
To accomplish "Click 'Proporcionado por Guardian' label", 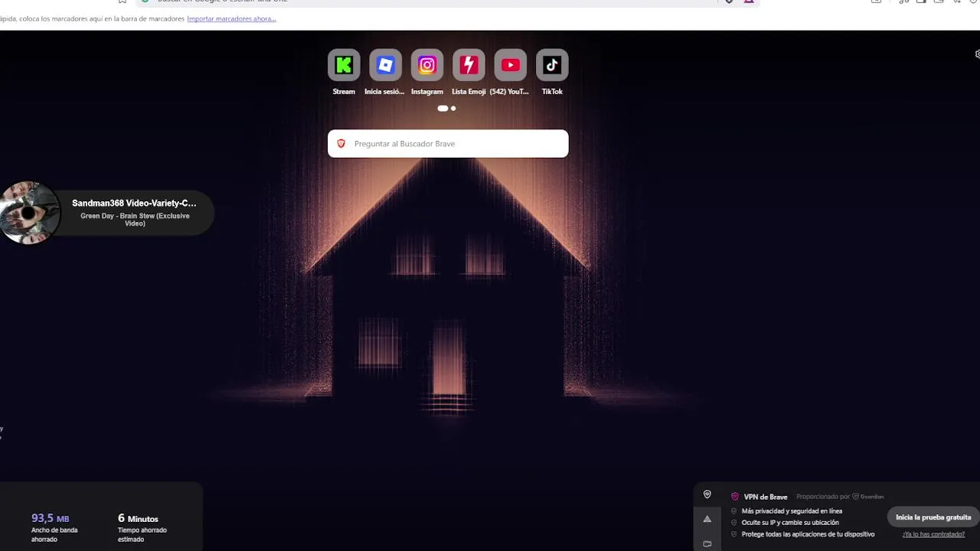I will (x=840, y=497).
